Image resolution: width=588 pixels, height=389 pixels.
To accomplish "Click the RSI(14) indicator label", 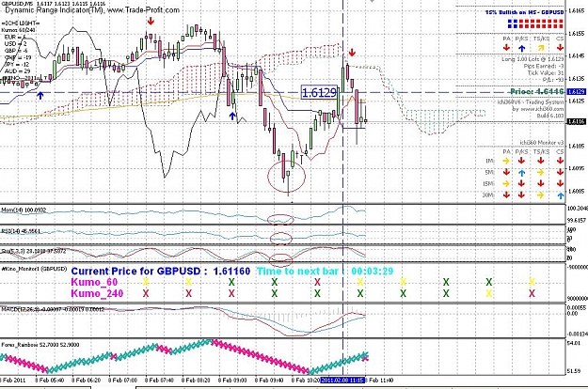I will pyautogui.click(x=21, y=231).
